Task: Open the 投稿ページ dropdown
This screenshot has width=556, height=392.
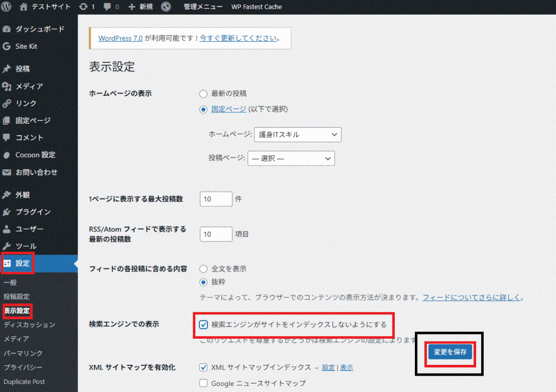Action: (x=291, y=159)
